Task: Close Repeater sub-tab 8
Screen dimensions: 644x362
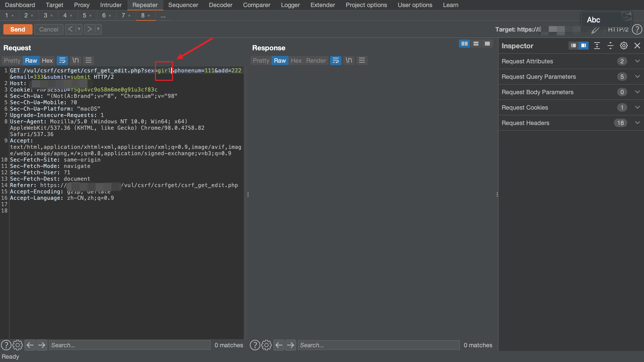Action: tap(149, 16)
